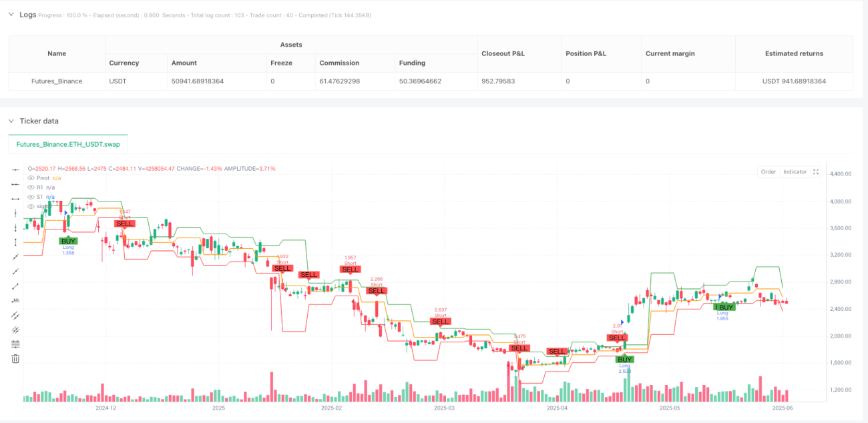
Task: Select the diagonal segment line tool
Action: pos(16,286)
